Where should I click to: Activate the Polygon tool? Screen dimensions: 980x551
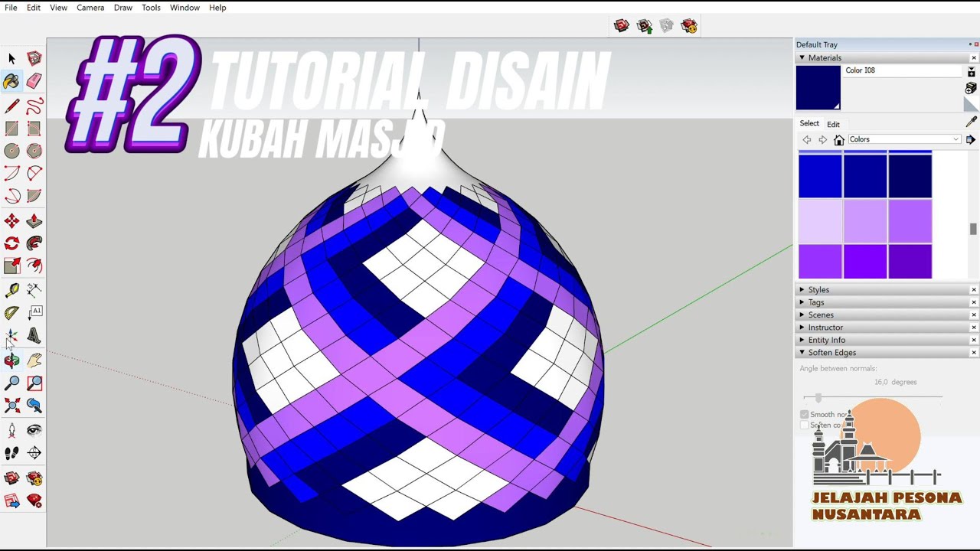[34, 152]
